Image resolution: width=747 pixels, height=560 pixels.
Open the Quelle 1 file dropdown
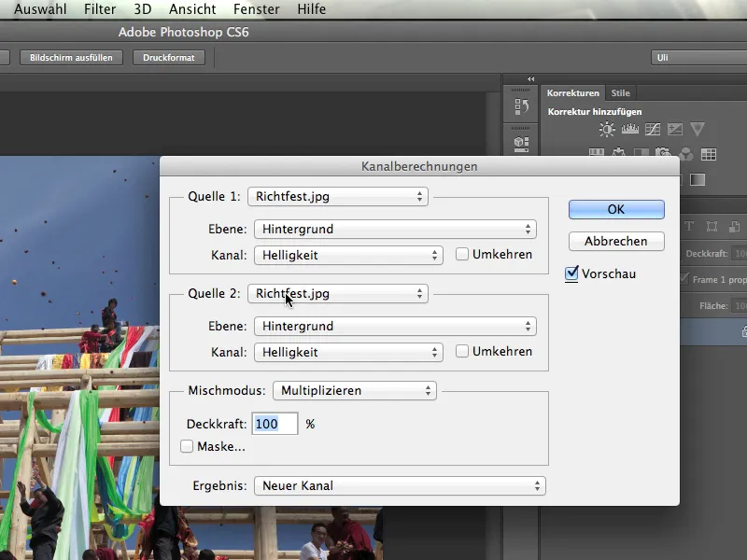[x=338, y=197]
